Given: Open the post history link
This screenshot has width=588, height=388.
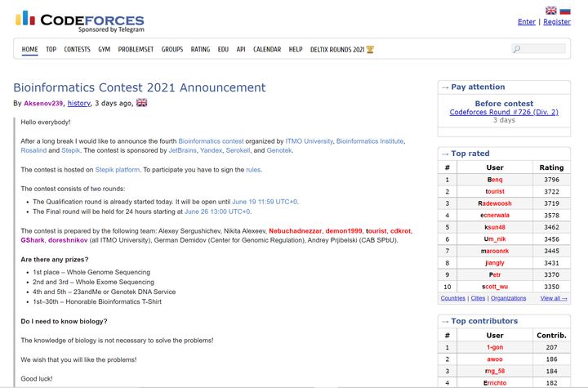Looking at the screenshot, I should [x=78, y=103].
